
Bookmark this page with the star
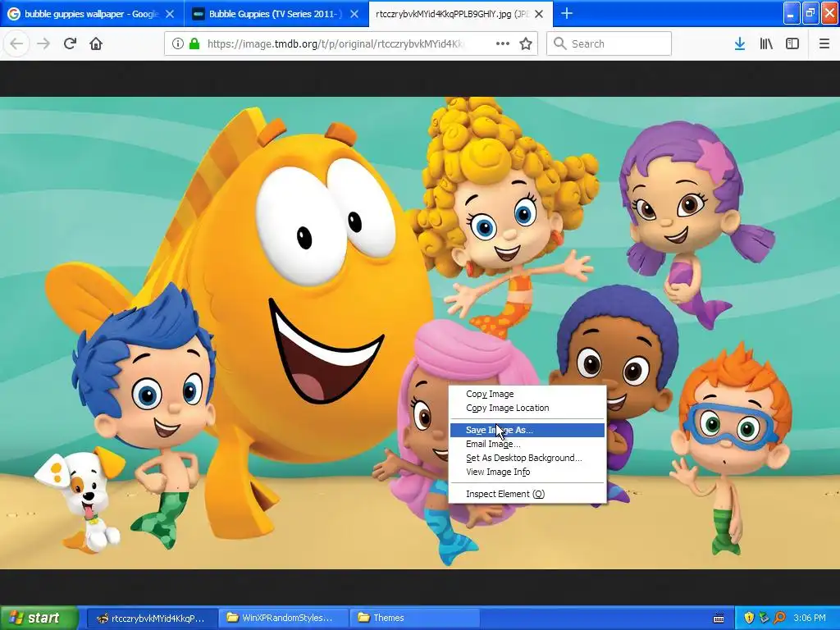(x=526, y=43)
